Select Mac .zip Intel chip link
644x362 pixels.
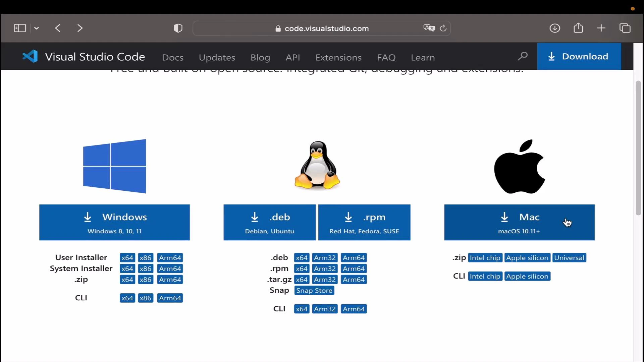click(x=485, y=258)
